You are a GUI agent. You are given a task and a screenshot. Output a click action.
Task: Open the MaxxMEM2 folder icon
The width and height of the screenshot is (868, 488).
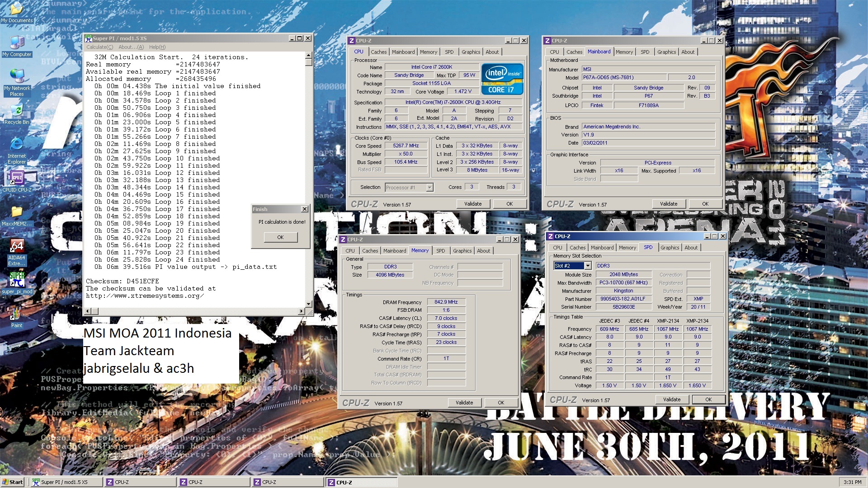(17, 212)
